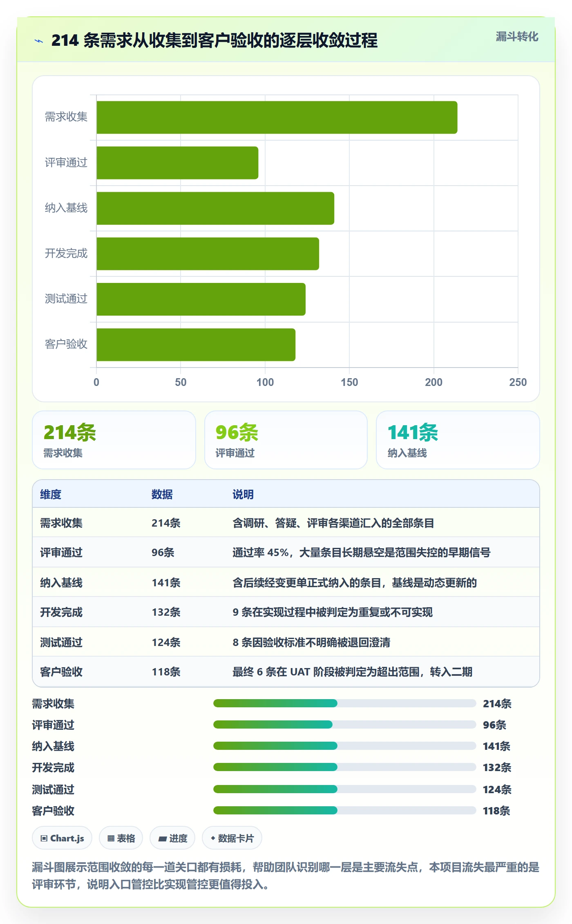Click the Chart.js tag icon
Screen dimensions: 572x924
44,839
